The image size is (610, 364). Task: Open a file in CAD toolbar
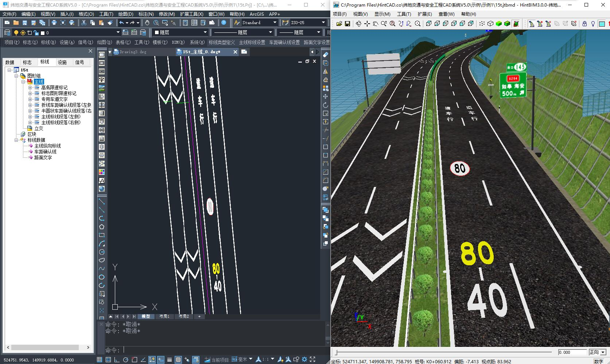(16, 23)
